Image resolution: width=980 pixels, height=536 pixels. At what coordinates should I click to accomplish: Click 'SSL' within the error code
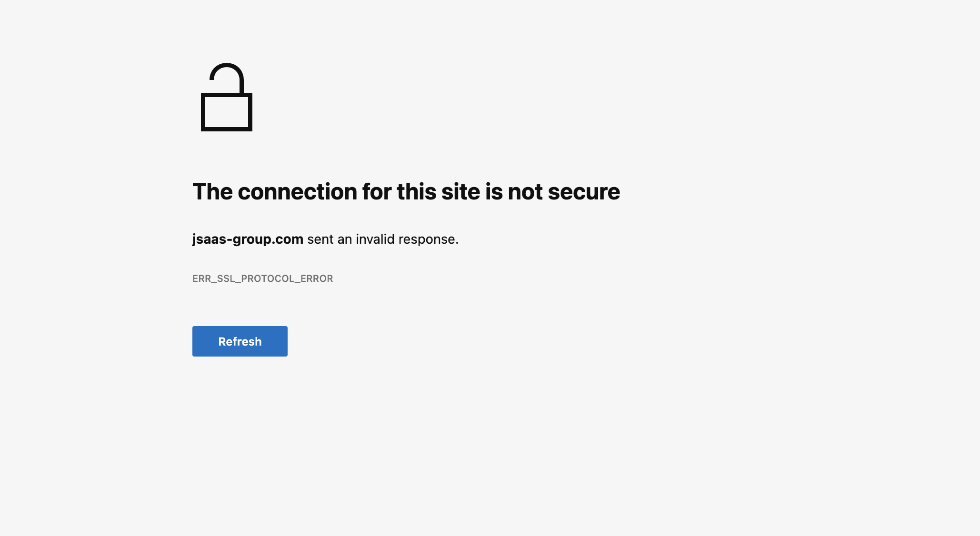pos(226,278)
